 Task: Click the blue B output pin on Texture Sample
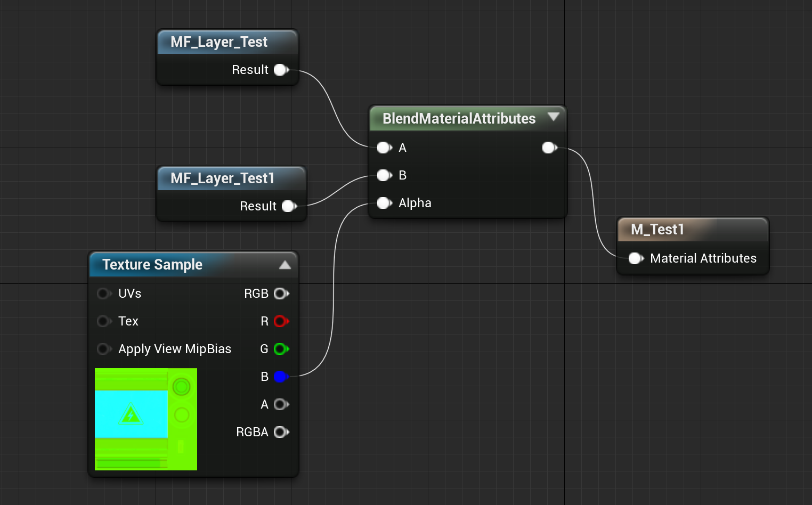click(281, 377)
